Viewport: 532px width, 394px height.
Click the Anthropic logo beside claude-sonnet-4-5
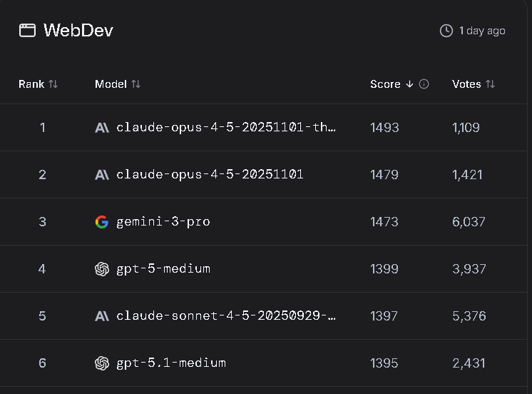pos(102,316)
